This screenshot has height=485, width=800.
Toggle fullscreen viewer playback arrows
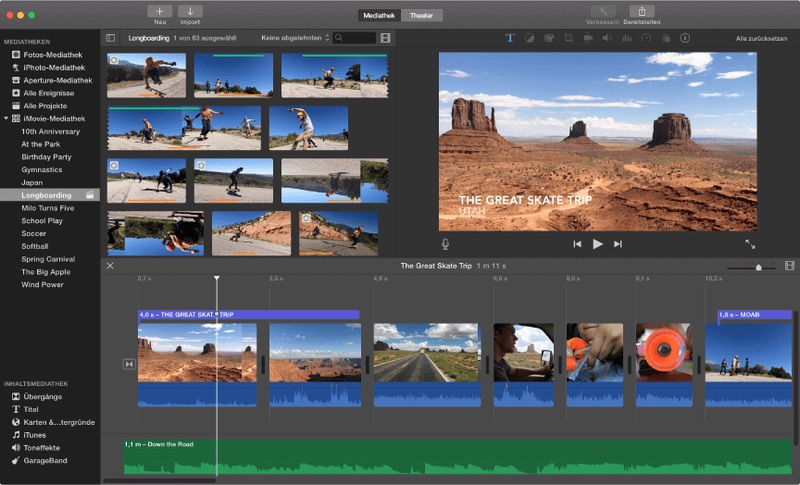tap(749, 244)
